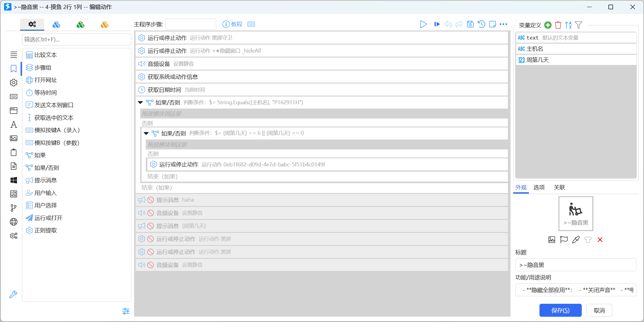Run the action with the play icon

point(423,24)
